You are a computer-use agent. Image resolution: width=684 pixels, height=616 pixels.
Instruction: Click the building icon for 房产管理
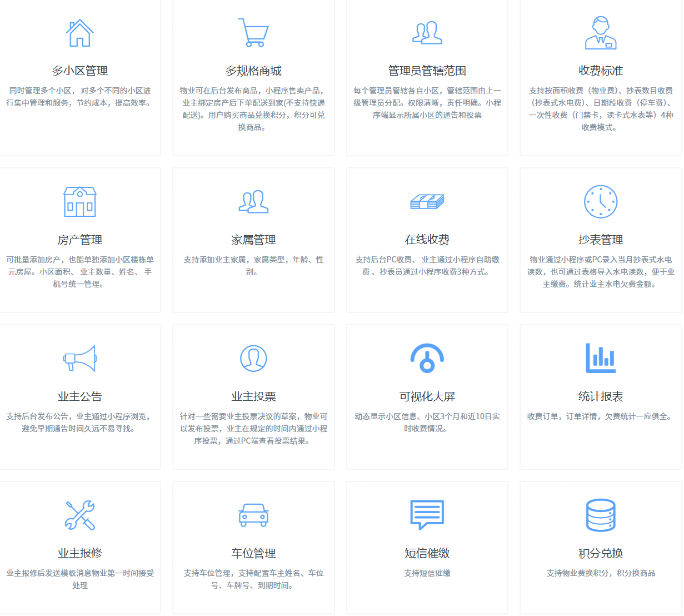click(x=80, y=202)
